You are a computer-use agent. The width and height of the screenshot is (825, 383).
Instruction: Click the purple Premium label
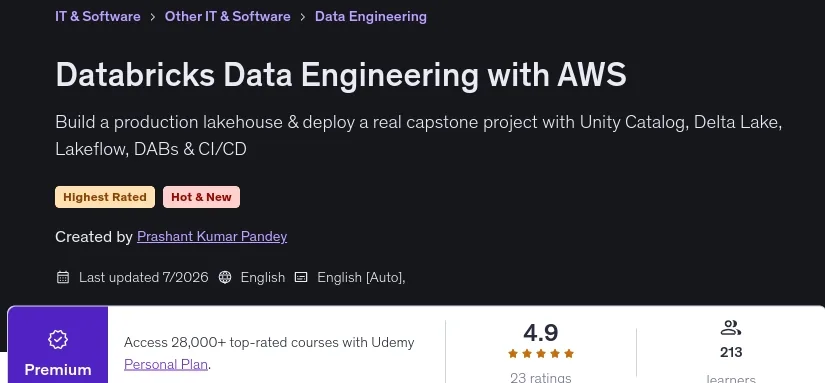tap(58, 369)
